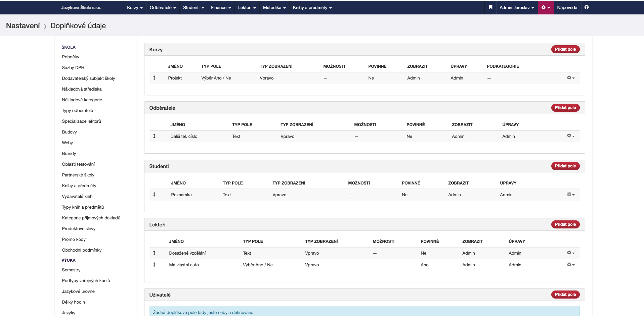The height and width of the screenshot is (316, 644).
Task: Open Podtypy veřejných kurzů settings
Action: [86, 281]
